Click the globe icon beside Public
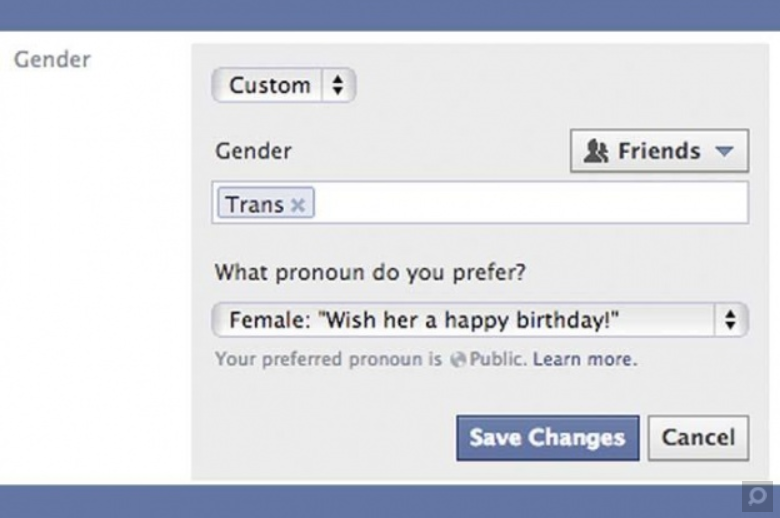This screenshot has height=518, width=780. pyautogui.click(x=458, y=359)
